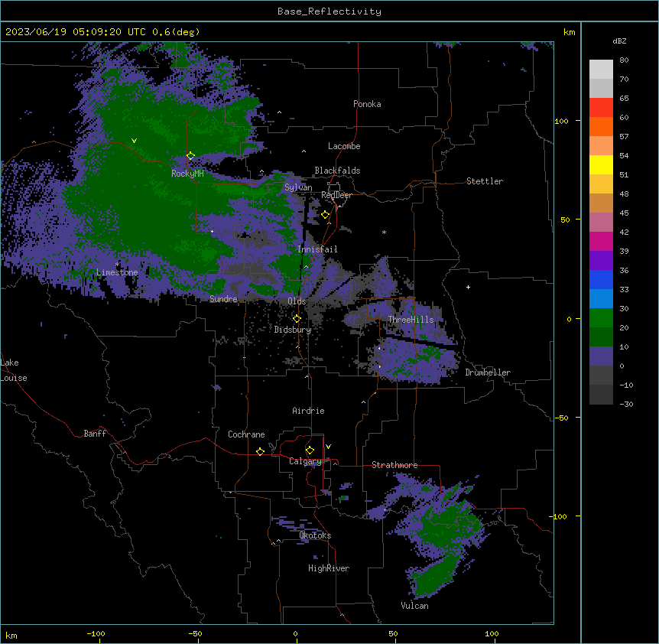Select the dark green 10-20 dBZ legend segment
This screenshot has height=644, width=659.
click(x=601, y=337)
